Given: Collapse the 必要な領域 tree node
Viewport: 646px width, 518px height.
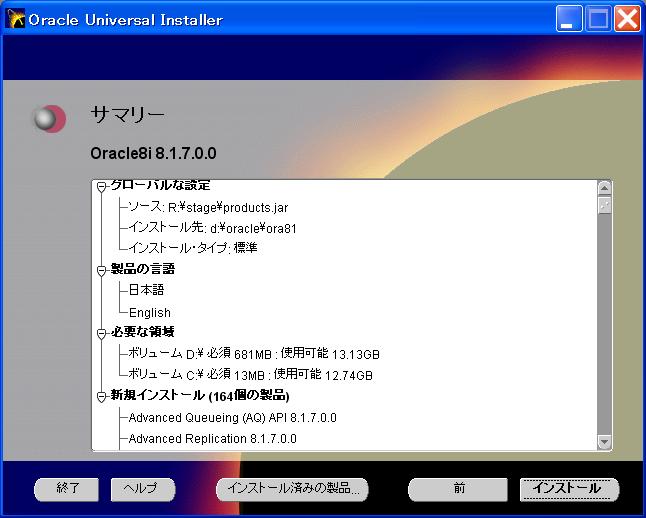Looking at the screenshot, I should click(101, 333).
